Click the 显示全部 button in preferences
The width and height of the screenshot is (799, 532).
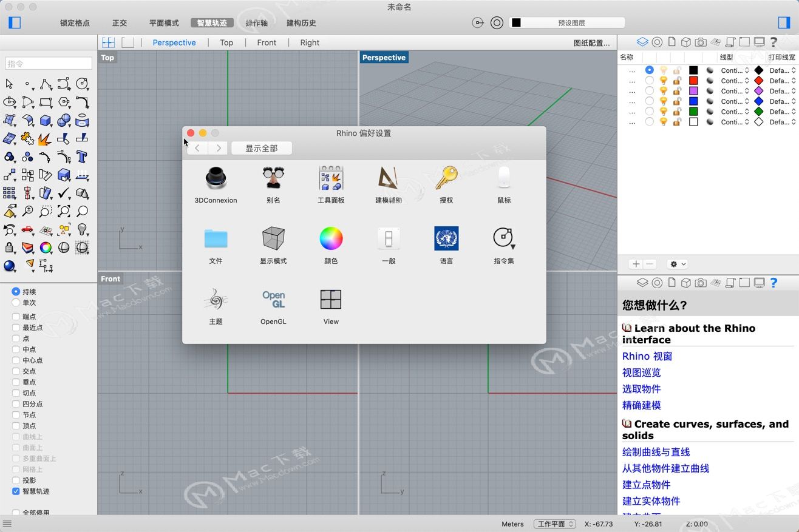coord(261,148)
